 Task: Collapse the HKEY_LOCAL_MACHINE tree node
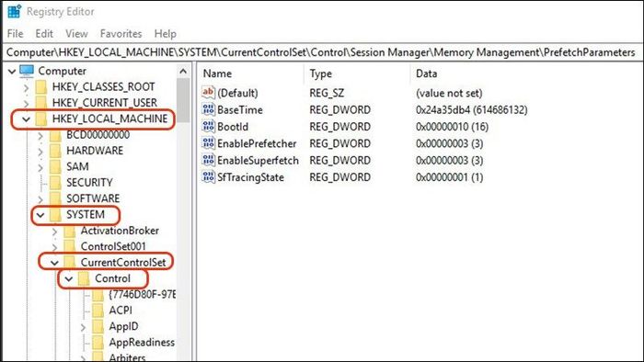[27, 119]
